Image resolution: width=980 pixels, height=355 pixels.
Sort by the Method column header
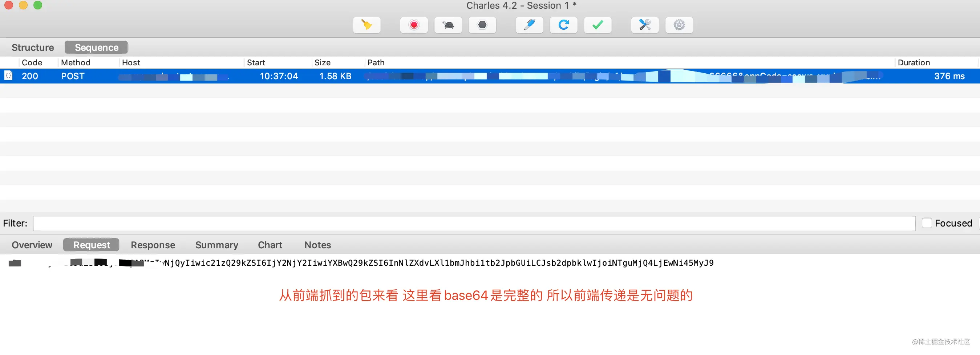point(76,62)
